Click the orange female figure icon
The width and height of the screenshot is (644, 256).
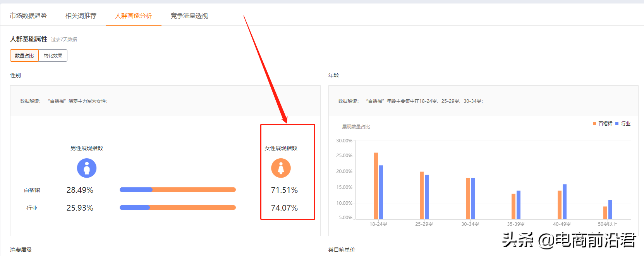coord(281,168)
